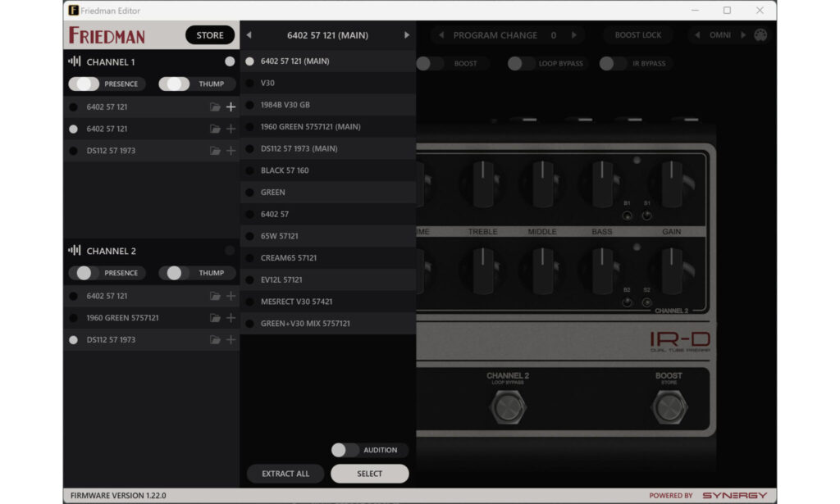This screenshot has width=840, height=504.
Task: Activate Channel 2 indicator dot in header
Action: 230,251
